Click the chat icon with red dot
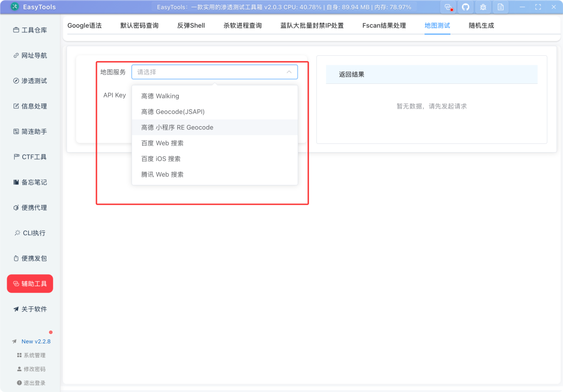The width and height of the screenshot is (563, 392). coord(448,7)
